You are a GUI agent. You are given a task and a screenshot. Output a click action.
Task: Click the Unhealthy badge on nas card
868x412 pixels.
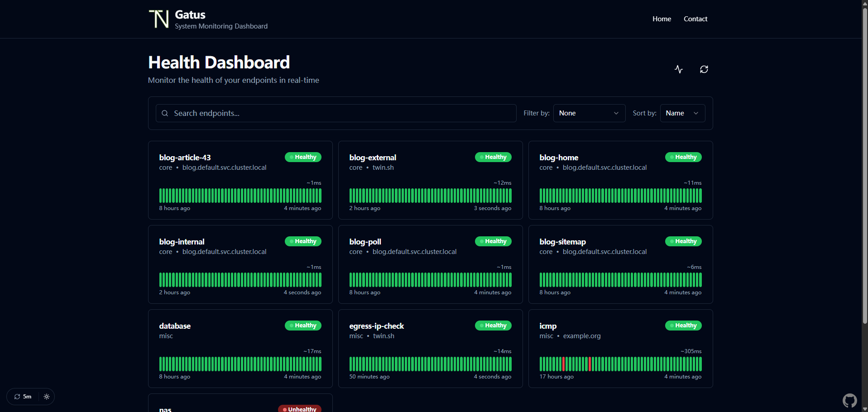pyautogui.click(x=299, y=409)
